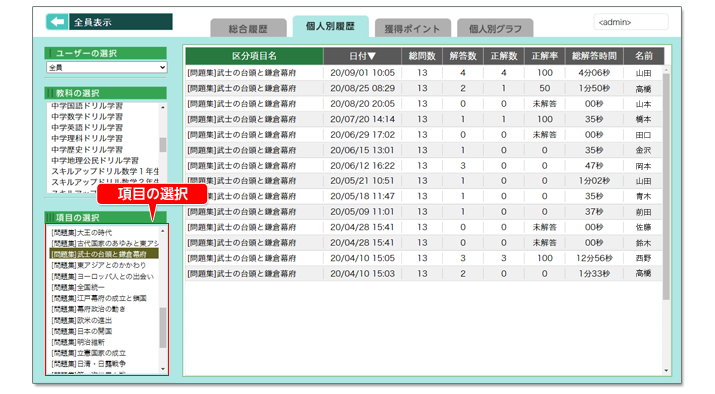Screen dimensions: 715x394
Task: Choose [問題集]日清・日露戦争 item
Action: (x=88, y=364)
